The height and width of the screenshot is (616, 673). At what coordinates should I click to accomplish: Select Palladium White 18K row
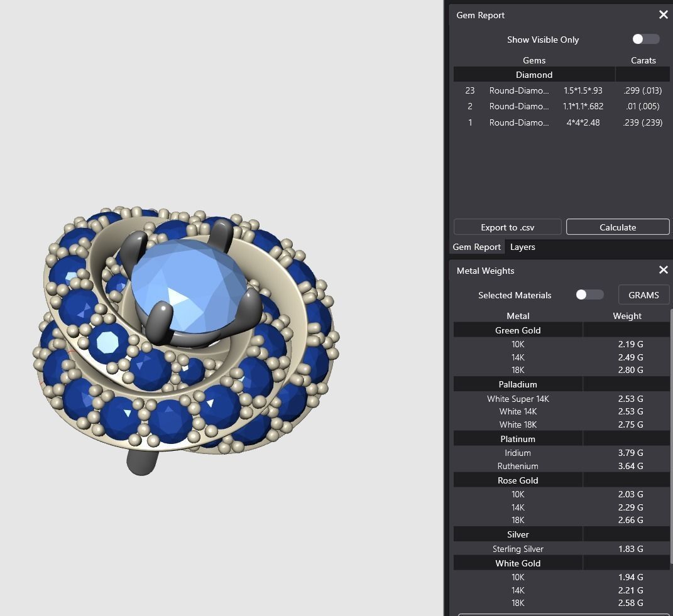tap(561, 424)
